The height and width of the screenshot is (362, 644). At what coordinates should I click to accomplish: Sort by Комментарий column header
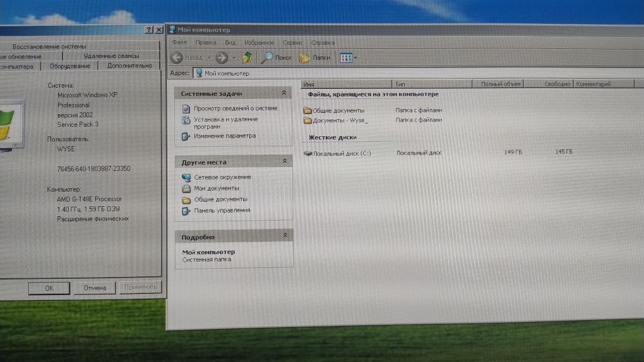pyautogui.click(x=604, y=83)
